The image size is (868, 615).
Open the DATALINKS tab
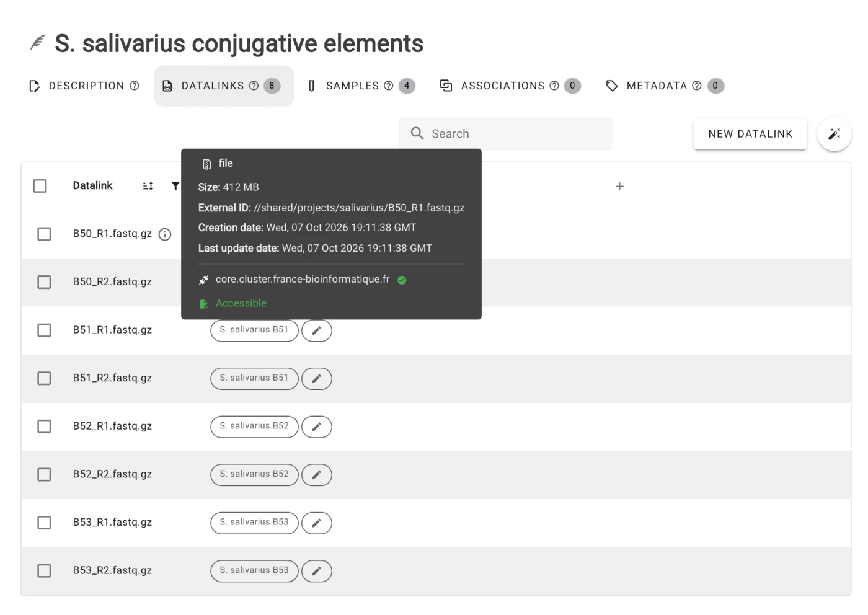(224, 86)
